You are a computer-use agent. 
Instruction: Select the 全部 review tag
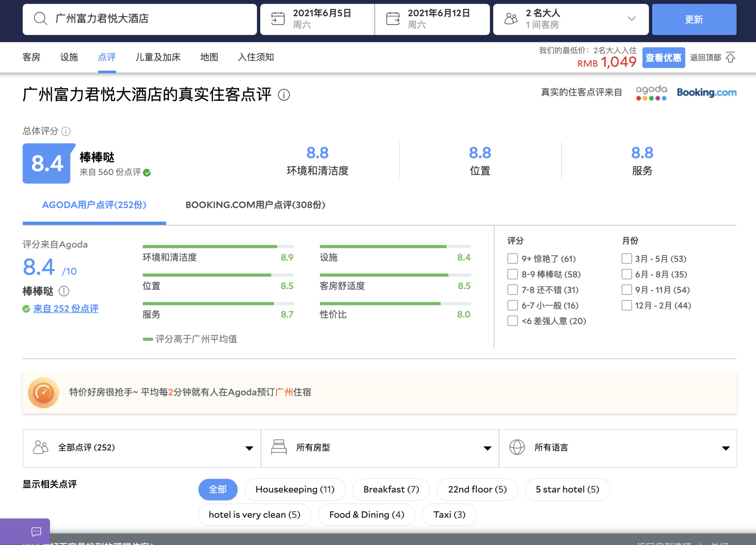218,489
